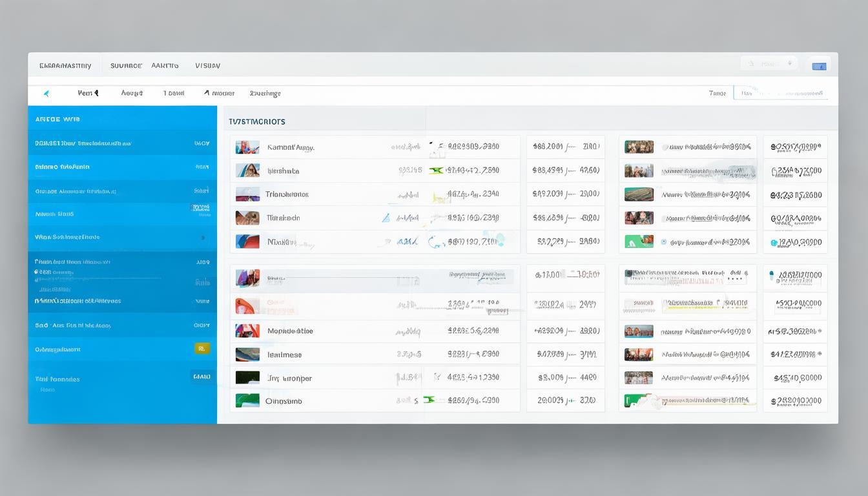This screenshot has height=496, width=868.
Task: Open the dropdown in the top-right header
Action: click(769, 64)
